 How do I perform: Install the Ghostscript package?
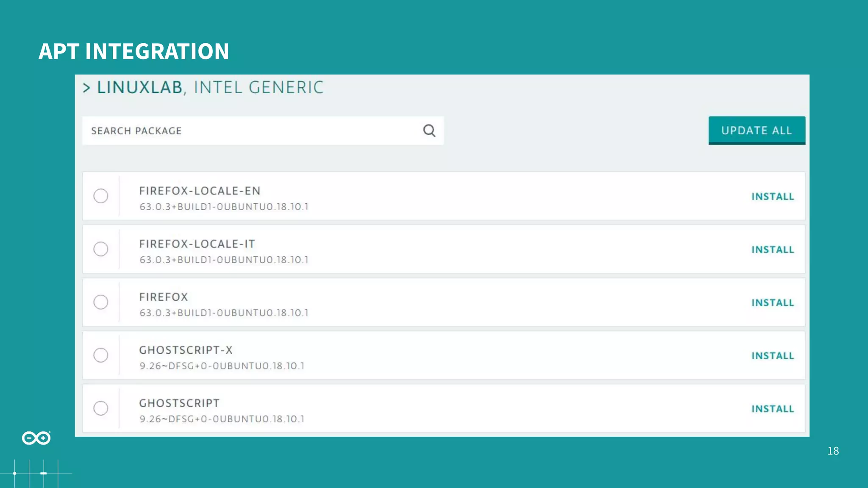(773, 409)
